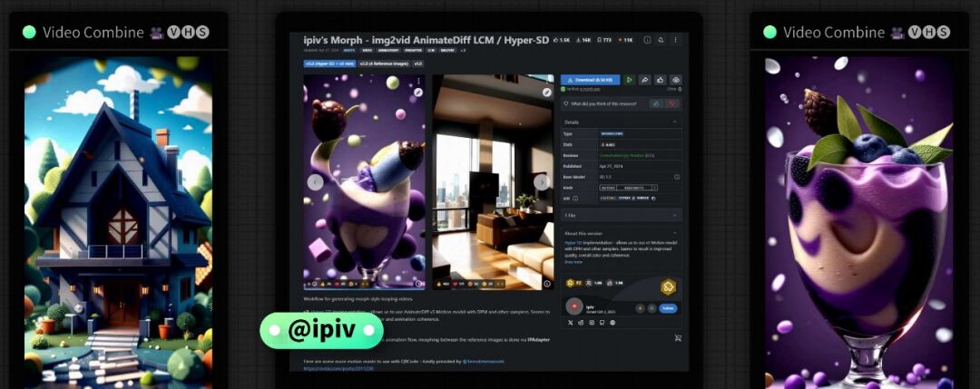980x389 pixels.
Task: Click the share icon next to the Download button
Action: pos(645,80)
